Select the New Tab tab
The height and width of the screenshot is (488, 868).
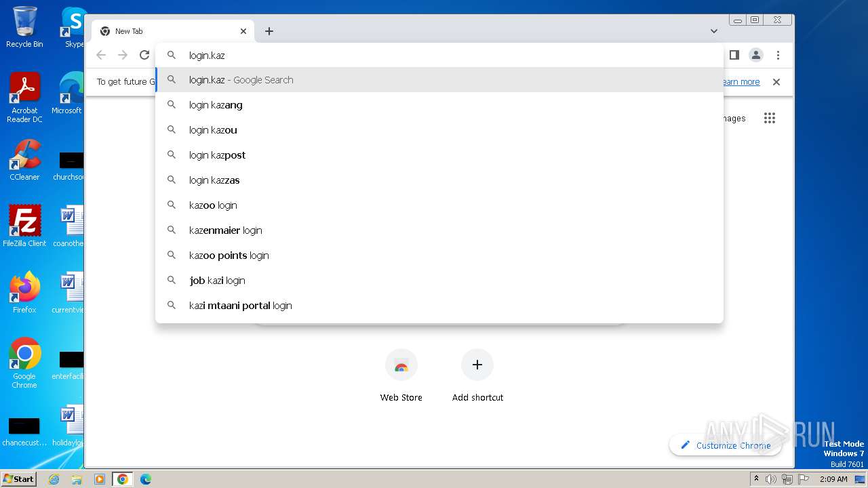click(173, 31)
